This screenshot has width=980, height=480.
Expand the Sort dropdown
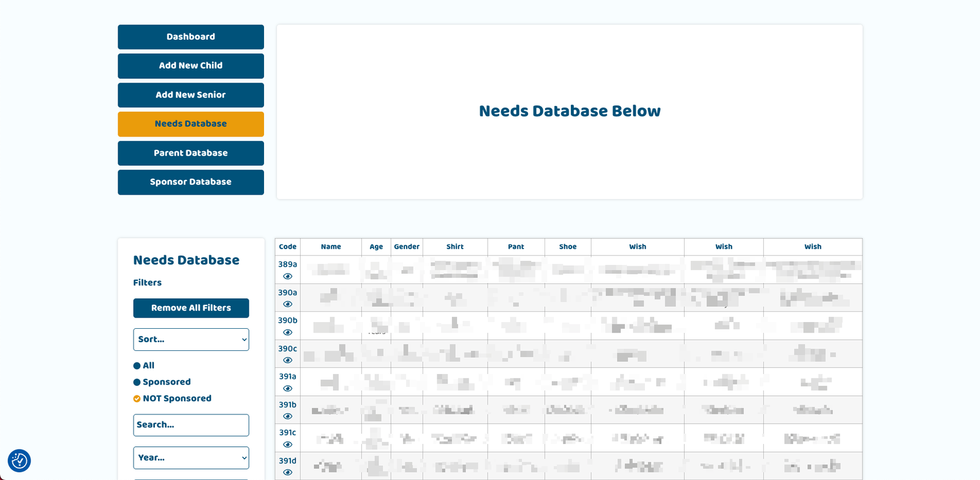191,339
